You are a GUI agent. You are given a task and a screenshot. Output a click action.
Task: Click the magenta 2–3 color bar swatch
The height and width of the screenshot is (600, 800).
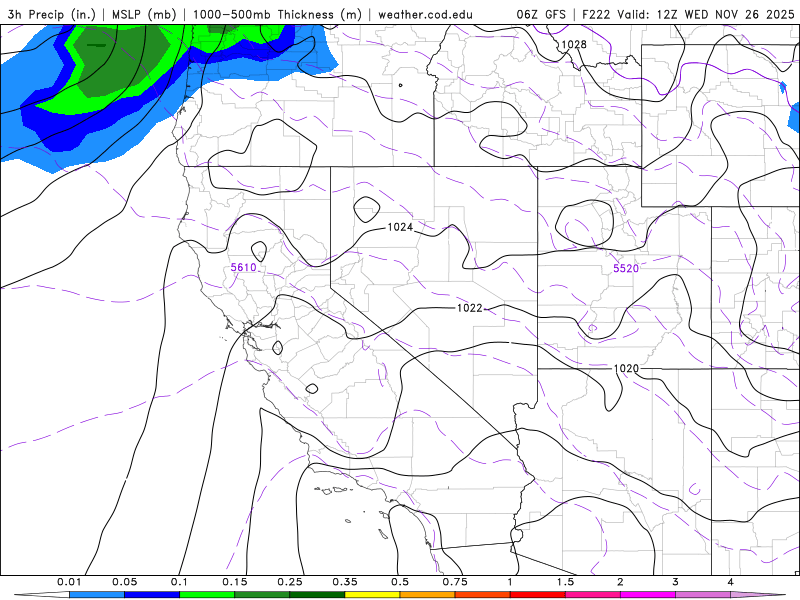pyautogui.click(x=648, y=595)
